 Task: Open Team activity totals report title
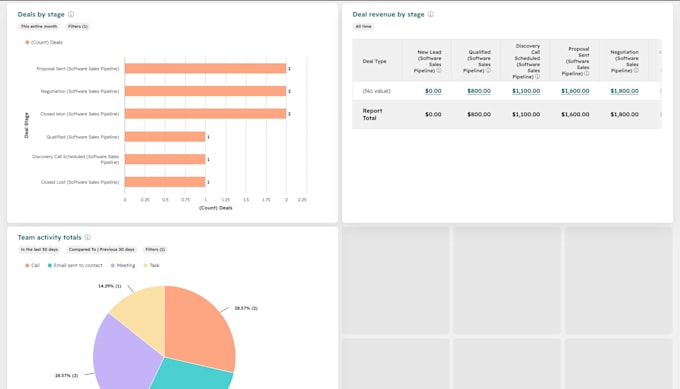pos(49,237)
